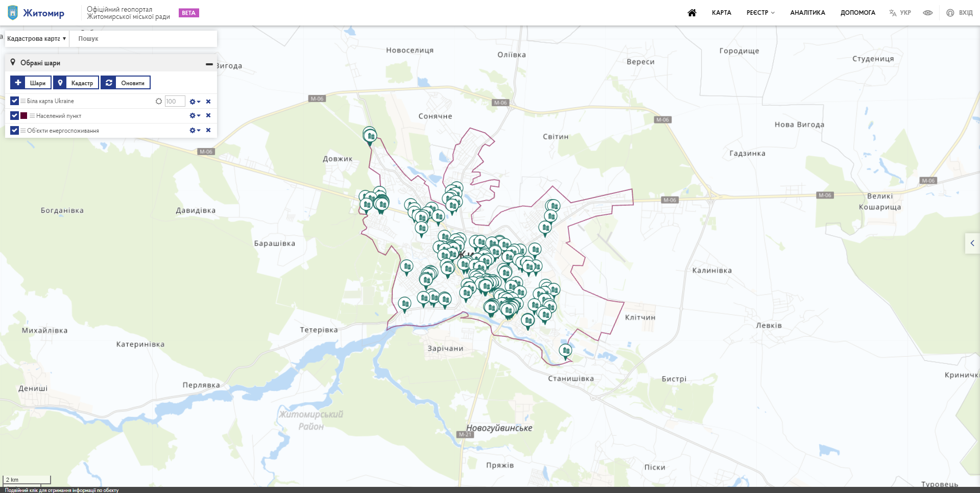
Task: Click the Обрані шари panel title
Action: point(40,63)
